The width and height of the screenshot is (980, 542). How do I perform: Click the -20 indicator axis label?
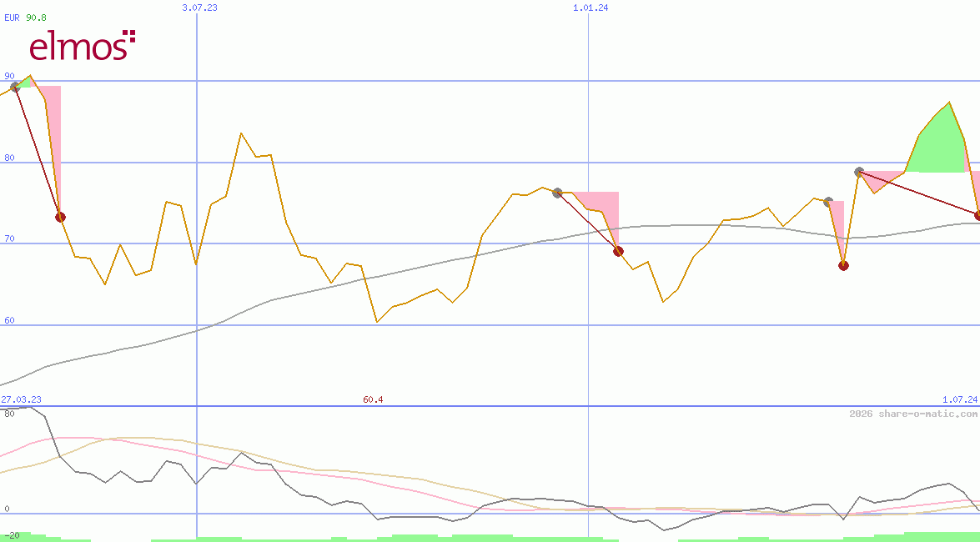(10, 534)
